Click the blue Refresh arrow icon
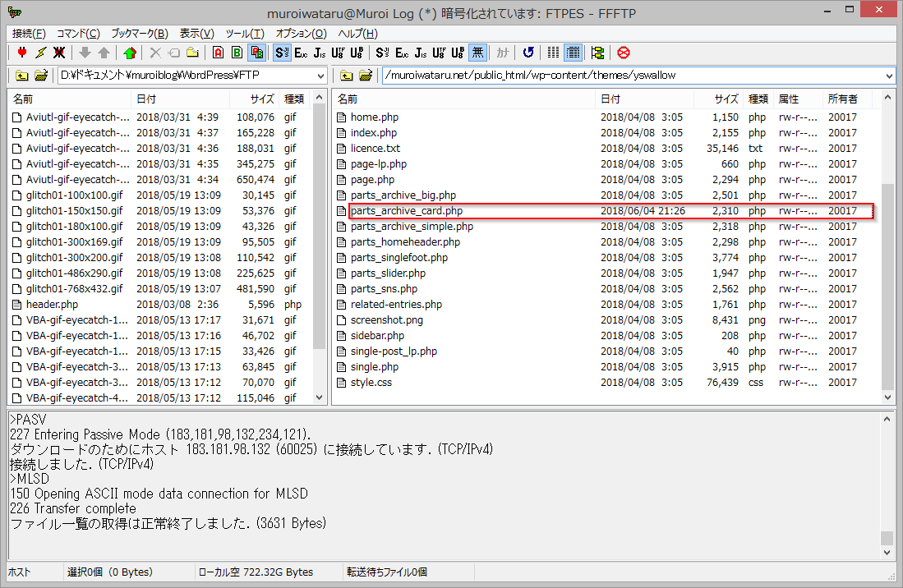This screenshot has height=588, width=903. (x=528, y=53)
